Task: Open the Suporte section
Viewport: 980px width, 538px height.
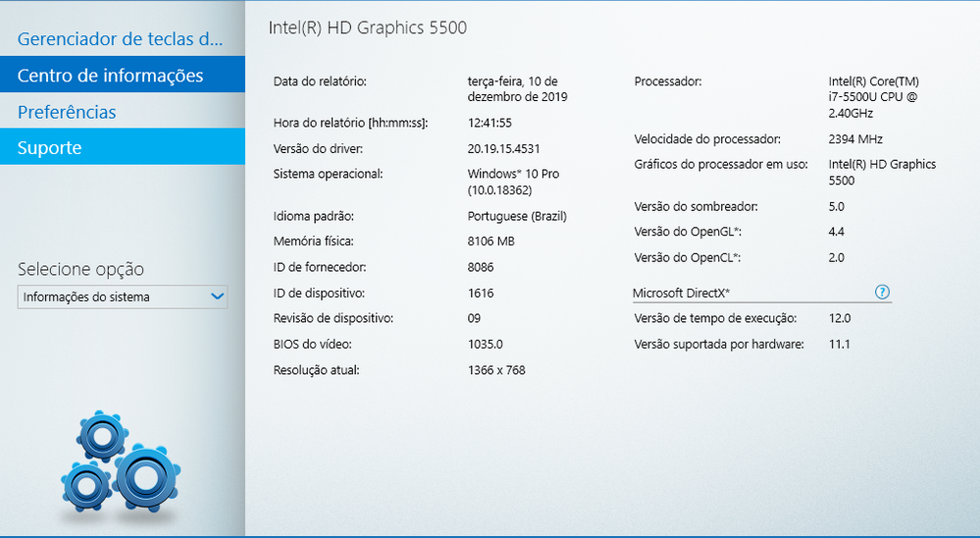Action: 123,147
